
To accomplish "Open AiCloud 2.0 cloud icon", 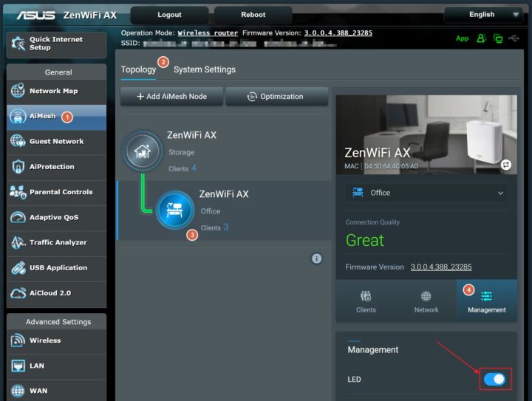I will click(x=18, y=293).
